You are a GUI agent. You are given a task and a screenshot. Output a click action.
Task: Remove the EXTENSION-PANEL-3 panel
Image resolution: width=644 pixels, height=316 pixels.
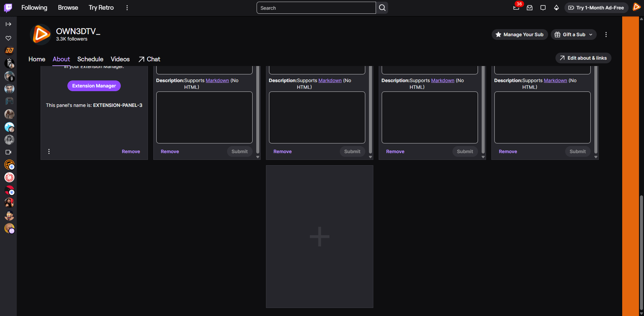(131, 151)
